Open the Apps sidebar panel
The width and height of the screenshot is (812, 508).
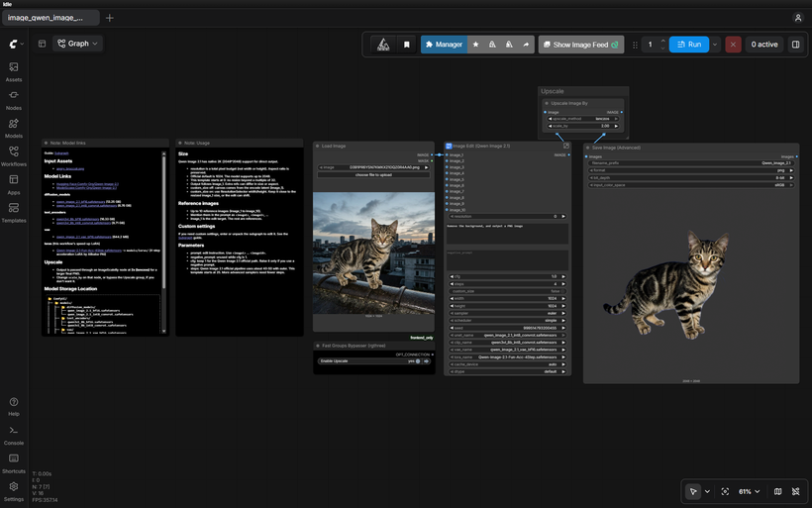tap(14, 184)
